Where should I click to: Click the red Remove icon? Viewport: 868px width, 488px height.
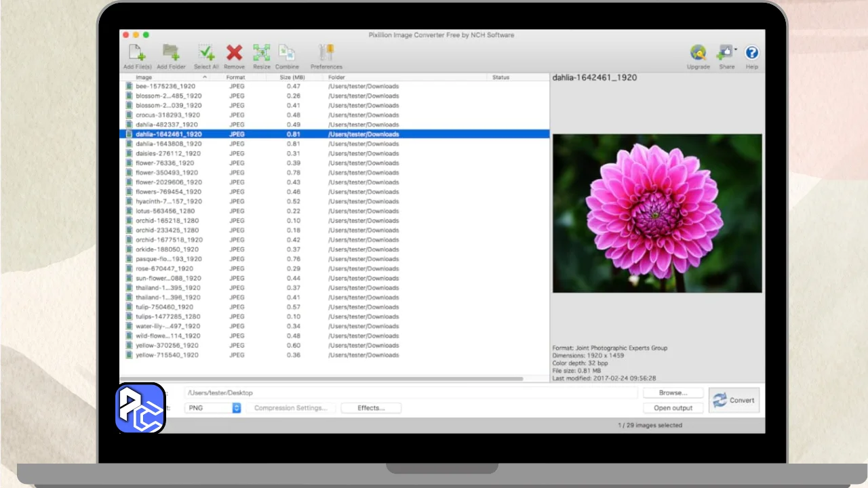[234, 54]
